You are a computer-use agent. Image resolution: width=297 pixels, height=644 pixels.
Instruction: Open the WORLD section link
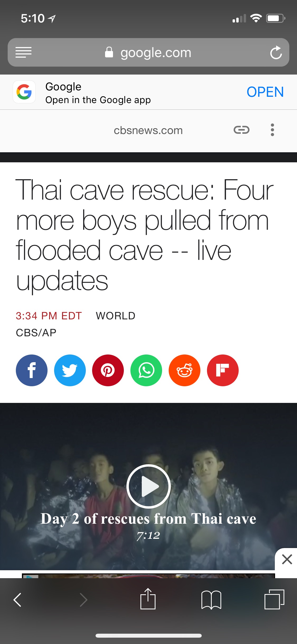tap(116, 316)
